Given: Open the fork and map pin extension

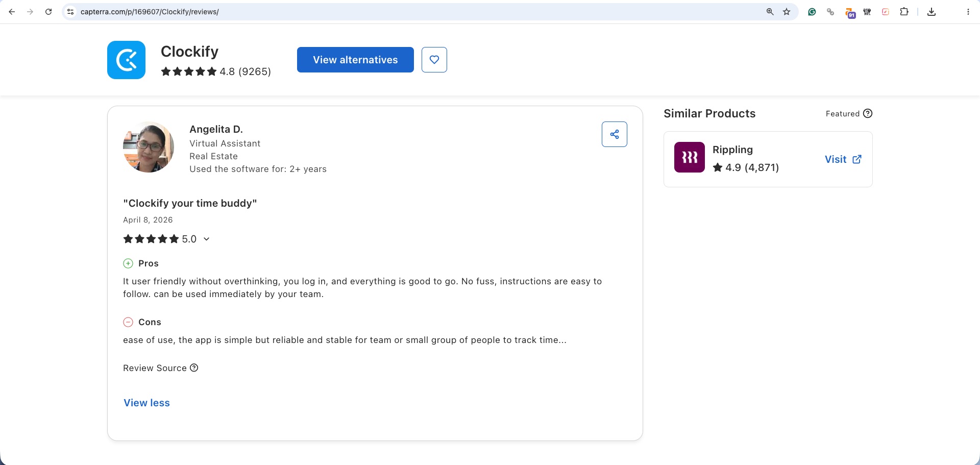Looking at the screenshot, I should [x=867, y=12].
